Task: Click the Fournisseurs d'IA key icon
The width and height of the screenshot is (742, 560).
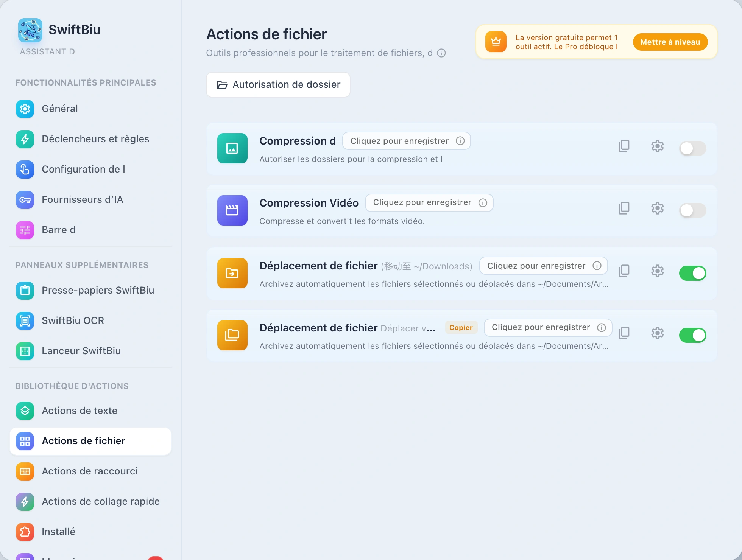Action: (25, 200)
